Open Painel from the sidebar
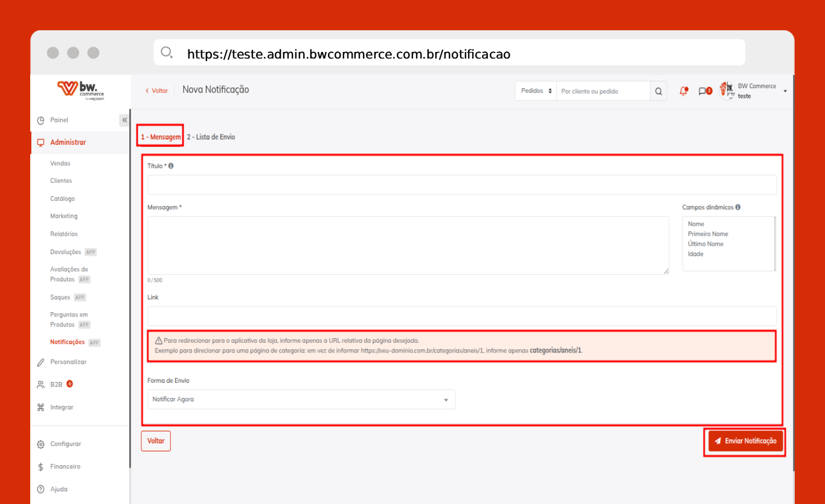The image size is (825, 504). click(59, 120)
